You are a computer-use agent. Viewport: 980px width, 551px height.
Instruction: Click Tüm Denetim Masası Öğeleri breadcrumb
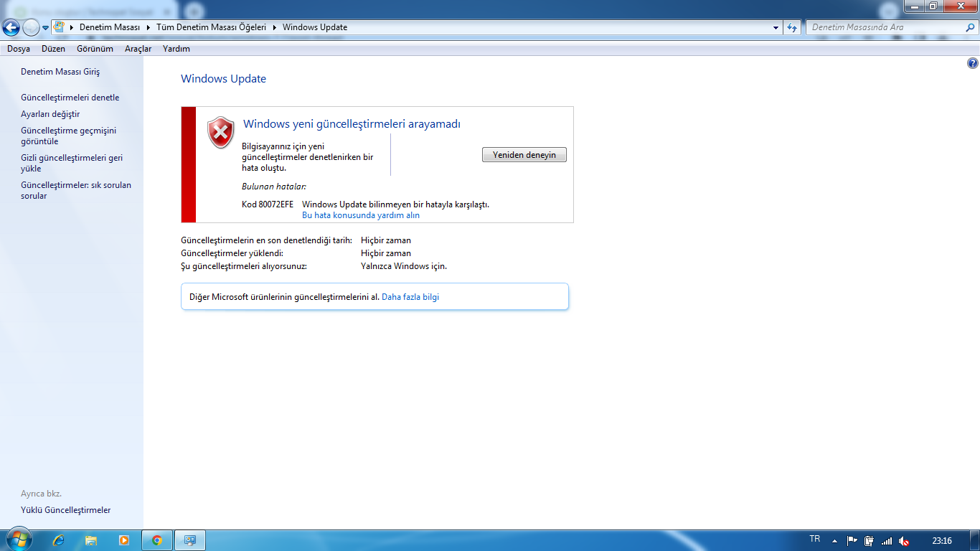tap(212, 27)
